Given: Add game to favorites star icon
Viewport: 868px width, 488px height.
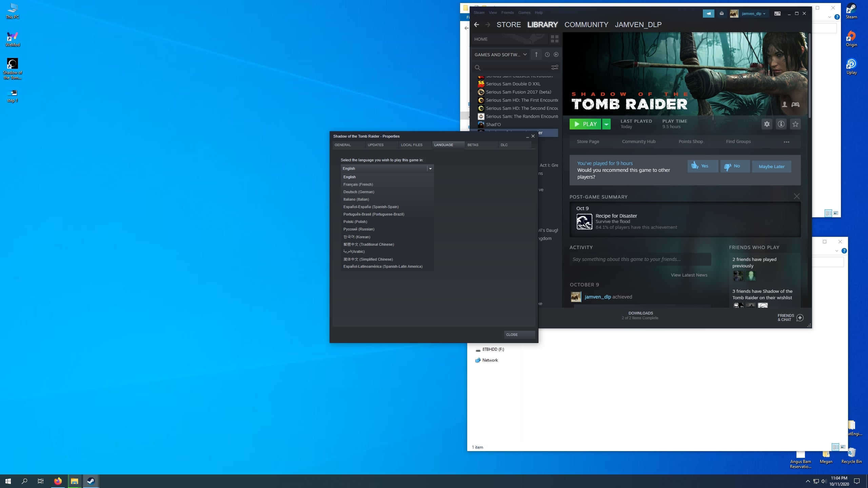Looking at the screenshot, I should [795, 124].
